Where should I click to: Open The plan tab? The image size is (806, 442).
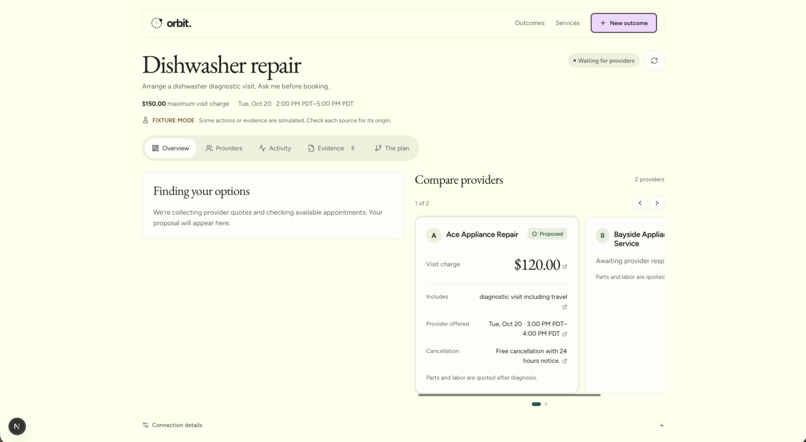pos(392,148)
